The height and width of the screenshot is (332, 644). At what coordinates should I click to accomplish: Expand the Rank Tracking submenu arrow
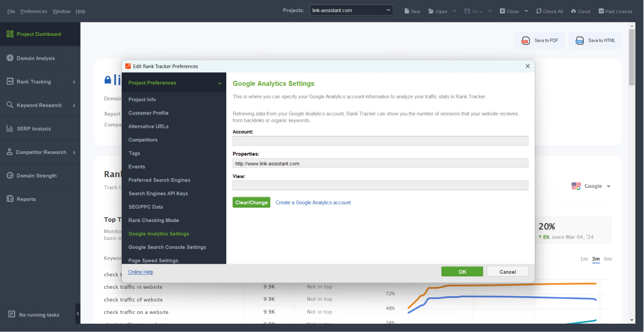click(74, 82)
